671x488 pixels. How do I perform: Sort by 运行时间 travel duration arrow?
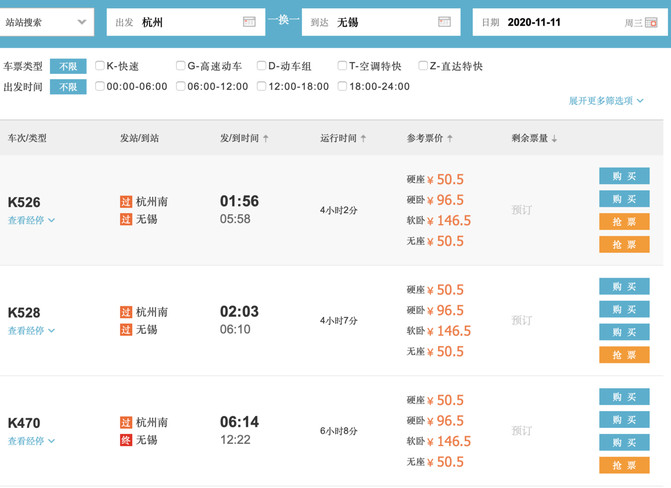[363, 138]
